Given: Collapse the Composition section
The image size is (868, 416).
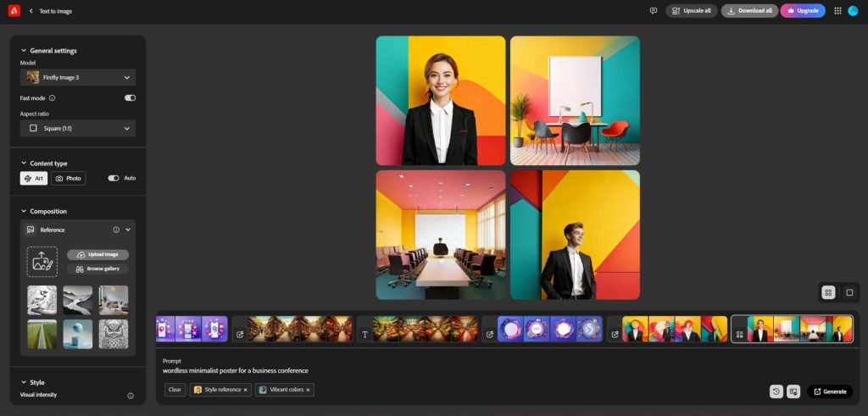Looking at the screenshot, I should click(23, 211).
